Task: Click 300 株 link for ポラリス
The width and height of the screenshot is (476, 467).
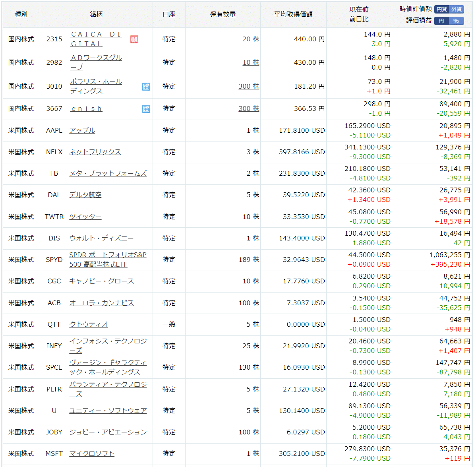Action: 249,87
